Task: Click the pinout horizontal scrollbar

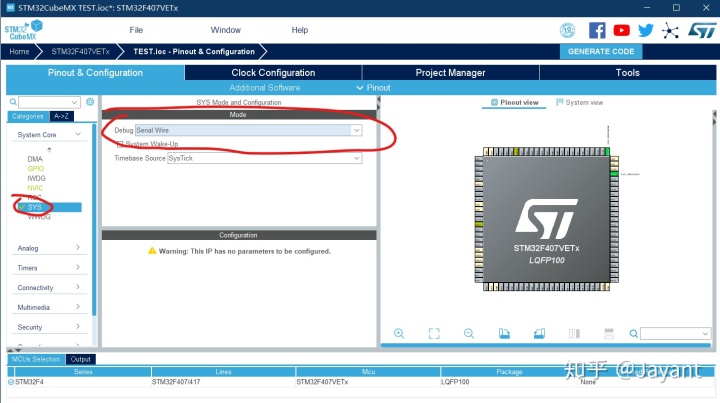Action: pyautogui.click(x=546, y=345)
